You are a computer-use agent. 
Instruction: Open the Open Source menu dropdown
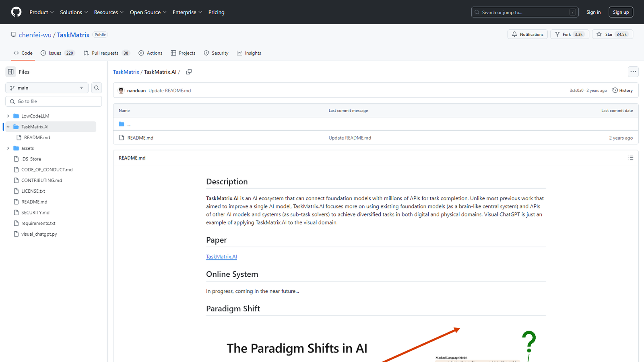[x=148, y=12]
